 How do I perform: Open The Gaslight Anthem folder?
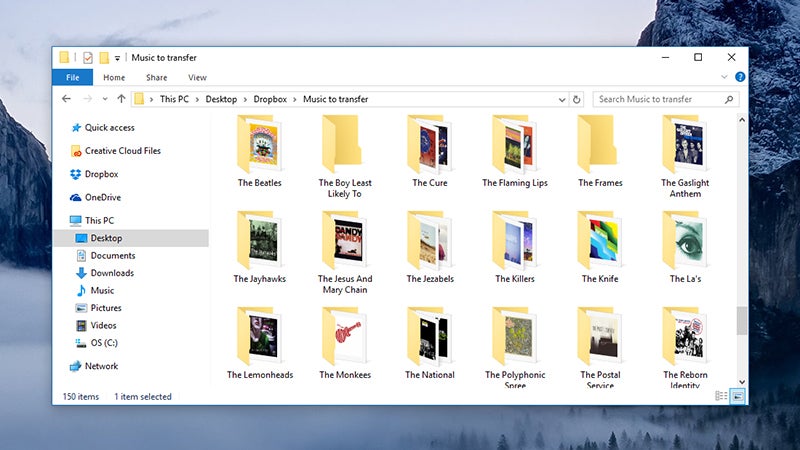[x=685, y=157]
